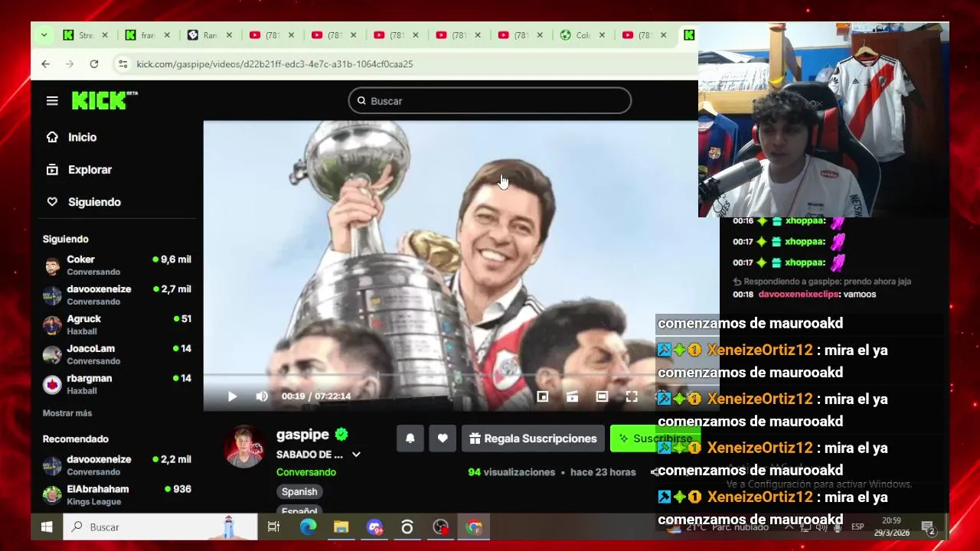Viewport: 980px width, 551px height.
Task: Open Windows notification center icon
Action: point(929,527)
